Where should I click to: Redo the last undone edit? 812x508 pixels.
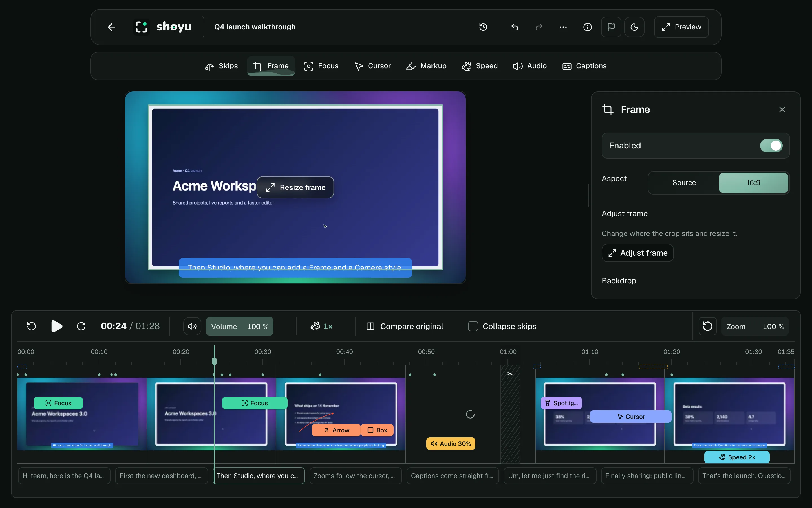pyautogui.click(x=539, y=27)
